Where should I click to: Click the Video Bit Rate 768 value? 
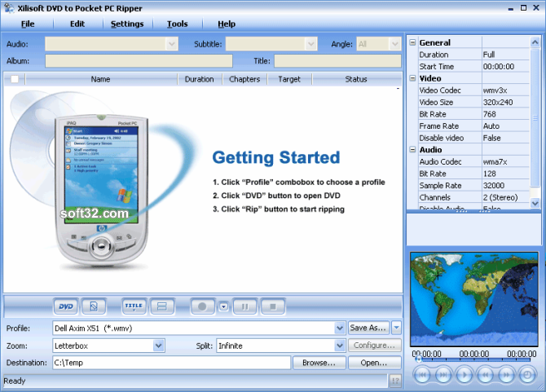click(505, 114)
